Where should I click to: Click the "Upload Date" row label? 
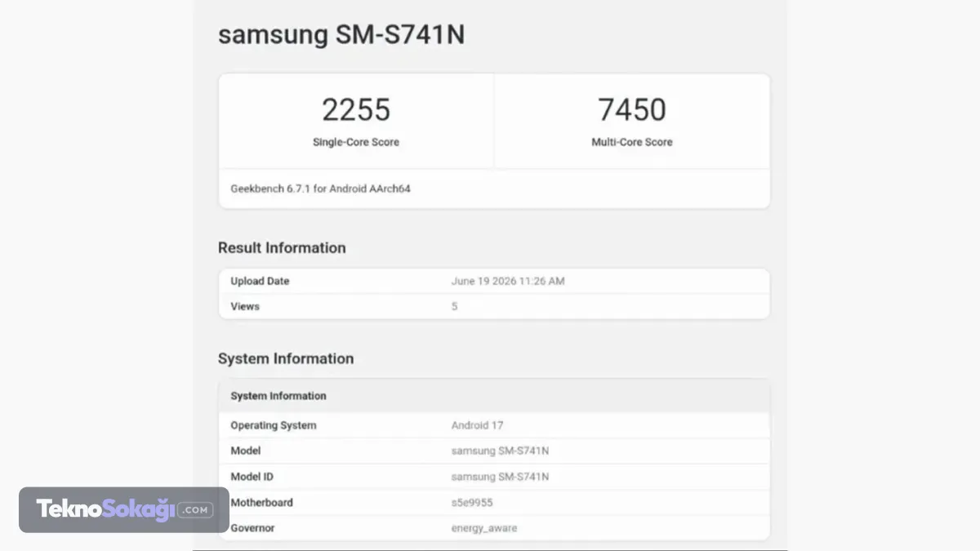[260, 281]
